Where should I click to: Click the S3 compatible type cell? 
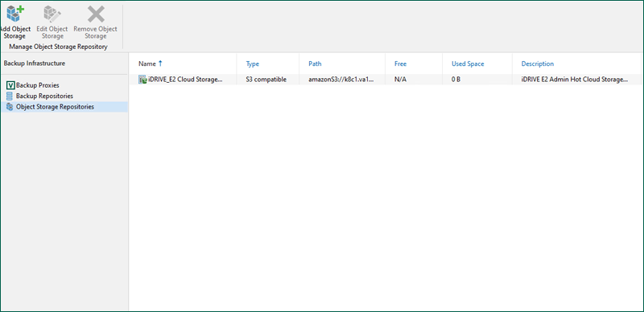tap(266, 80)
